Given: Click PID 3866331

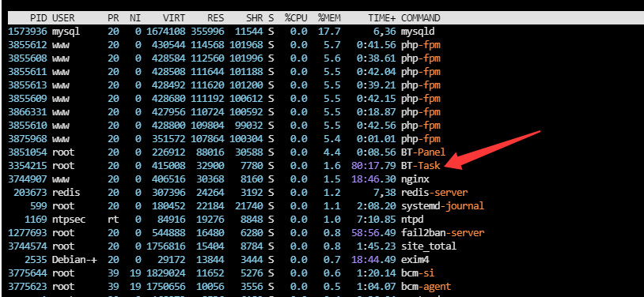Looking at the screenshot, I should tap(28, 112).
